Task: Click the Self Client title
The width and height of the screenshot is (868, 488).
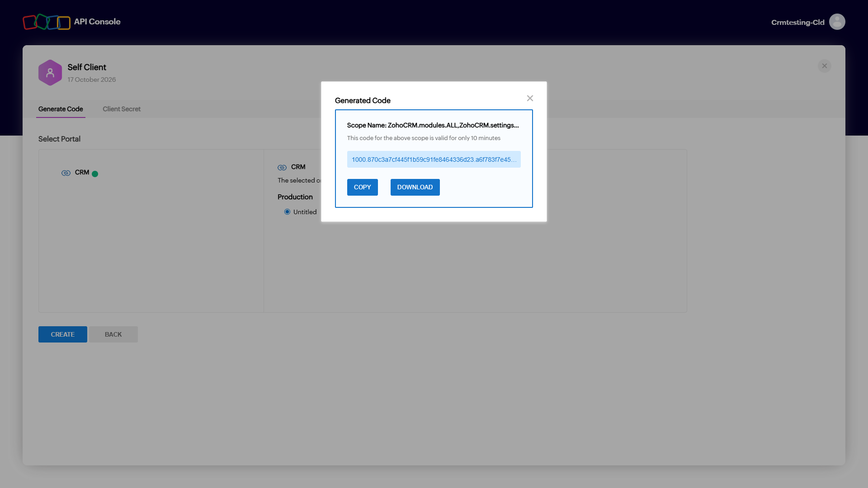Action: pos(87,67)
